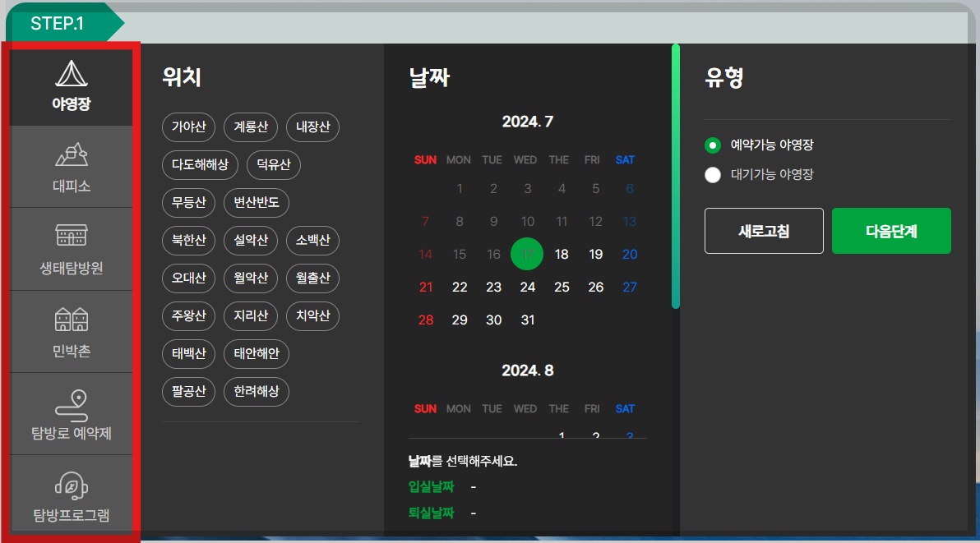Image resolution: width=980 pixels, height=543 pixels.
Task: Select the 지리산 location
Action: [x=250, y=316]
